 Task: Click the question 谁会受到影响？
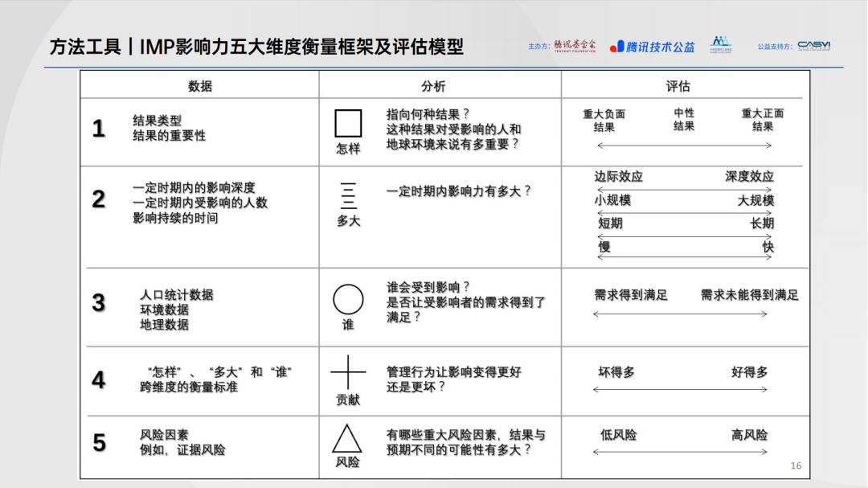(428, 287)
